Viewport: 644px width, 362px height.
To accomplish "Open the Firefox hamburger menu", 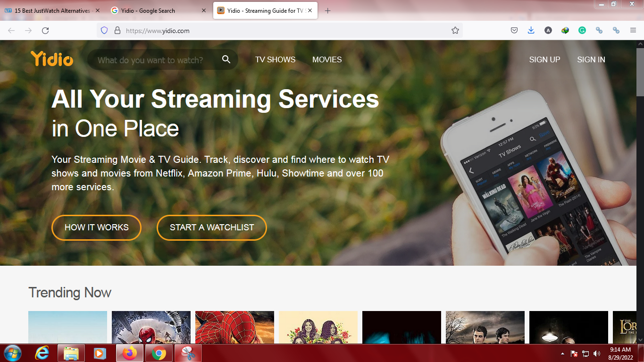I will pyautogui.click(x=633, y=30).
